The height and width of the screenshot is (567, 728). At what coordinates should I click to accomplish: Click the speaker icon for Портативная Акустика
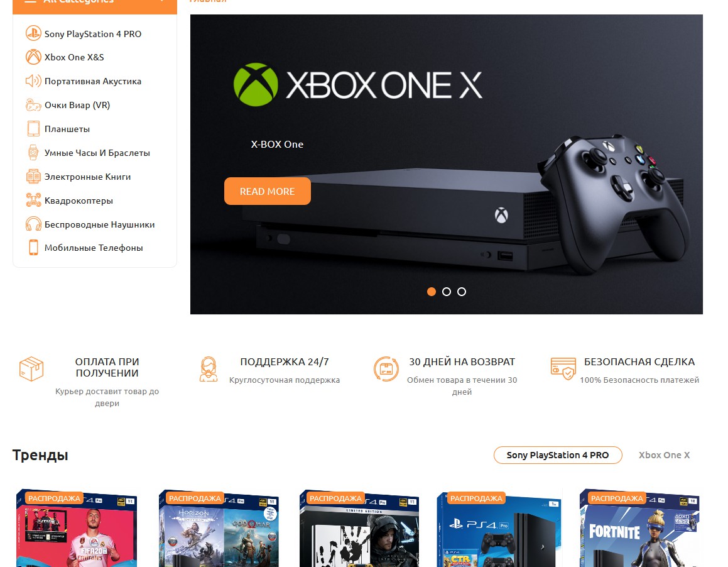point(33,81)
